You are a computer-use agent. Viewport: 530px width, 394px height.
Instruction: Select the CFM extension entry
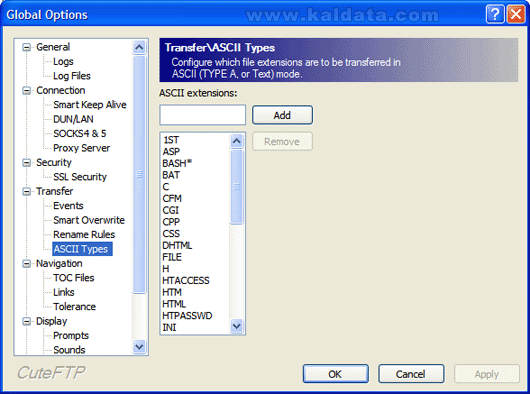pyautogui.click(x=172, y=199)
